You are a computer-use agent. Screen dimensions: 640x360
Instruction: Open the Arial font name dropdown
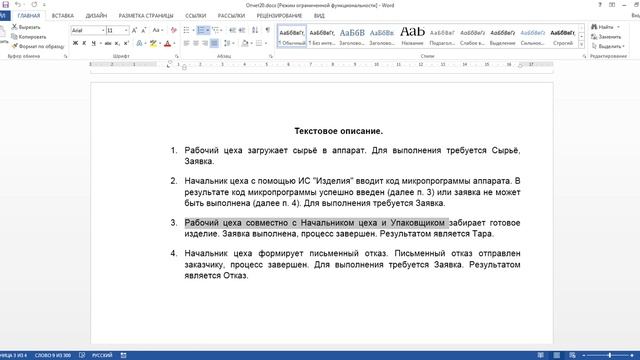[x=103, y=30]
